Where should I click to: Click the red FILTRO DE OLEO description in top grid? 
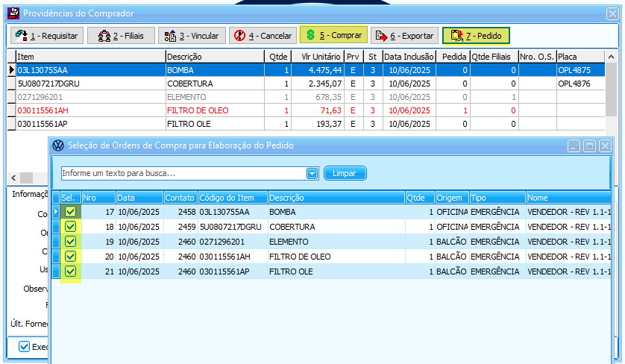[x=198, y=110]
